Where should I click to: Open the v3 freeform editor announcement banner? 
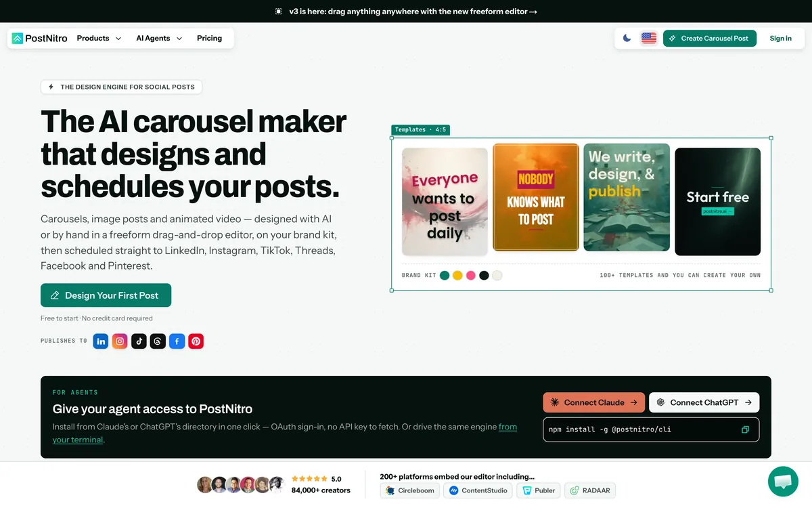(x=406, y=12)
